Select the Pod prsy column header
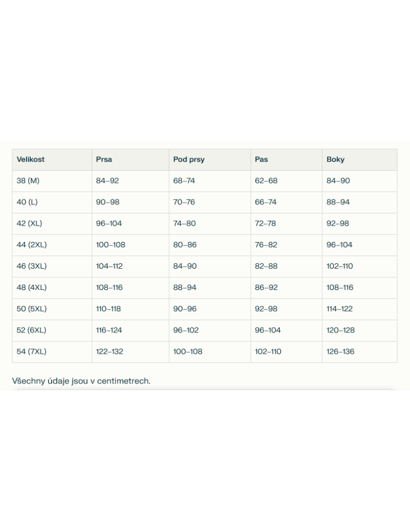The height and width of the screenshot is (532, 410). (x=189, y=160)
